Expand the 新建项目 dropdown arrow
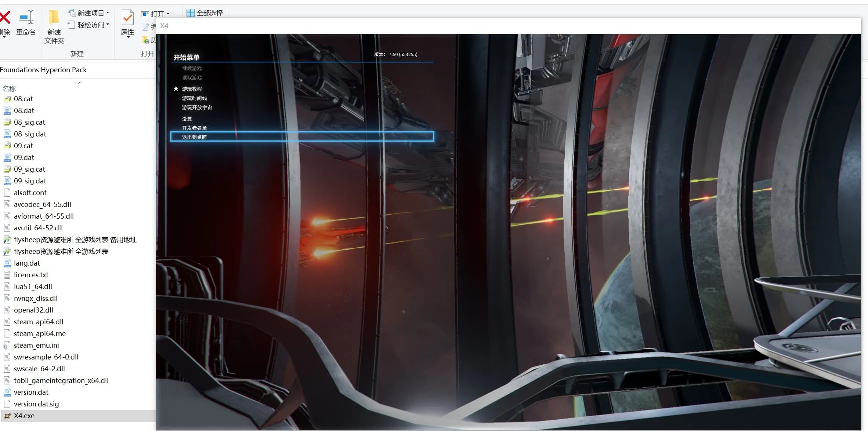868x431 pixels. coord(108,13)
